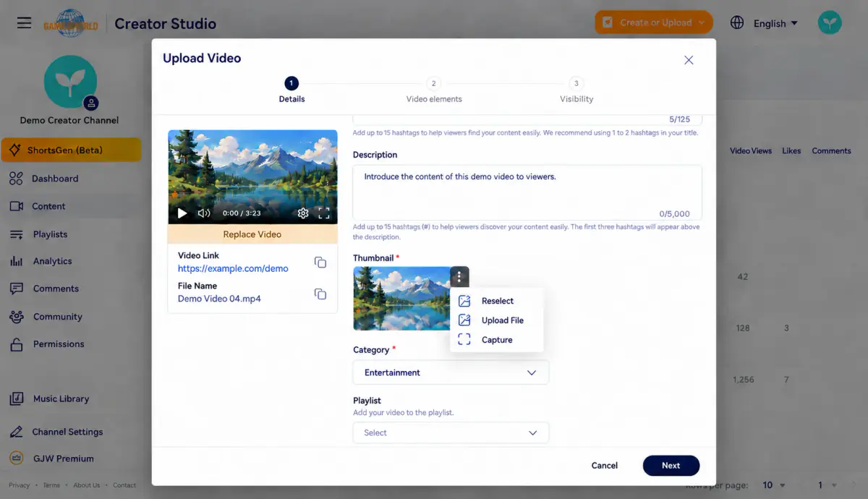Click the Comments table column header
Screen dimensions: 868x499
831,151
